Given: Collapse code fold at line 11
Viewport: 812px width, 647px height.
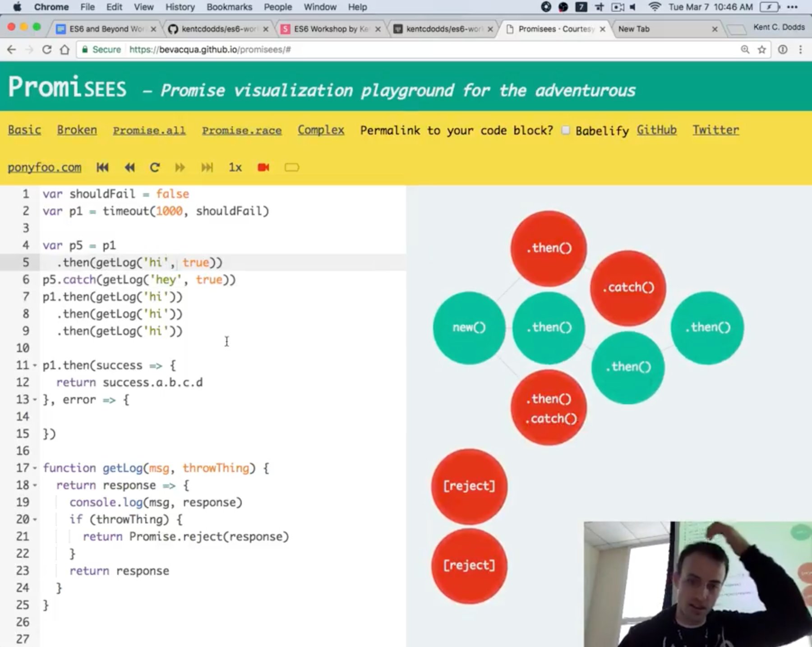Looking at the screenshot, I should coord(35,365).
